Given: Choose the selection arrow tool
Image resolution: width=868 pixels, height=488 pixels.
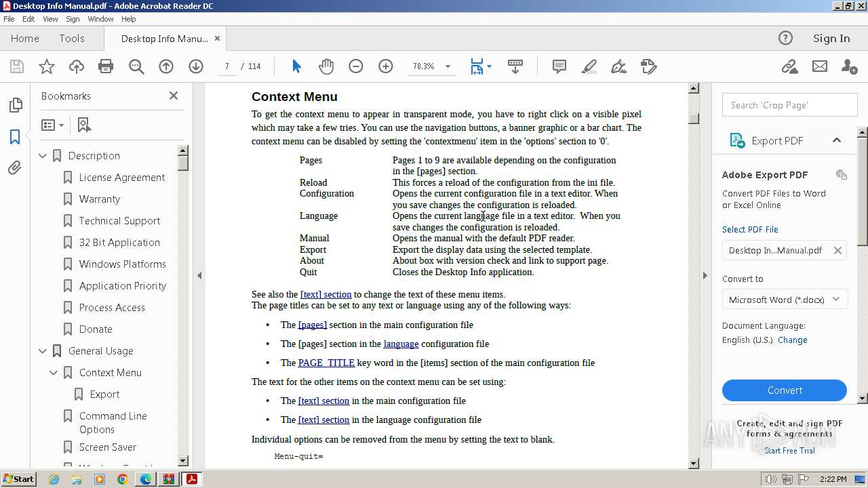Looking at the screenshot, I should [296, 66].
